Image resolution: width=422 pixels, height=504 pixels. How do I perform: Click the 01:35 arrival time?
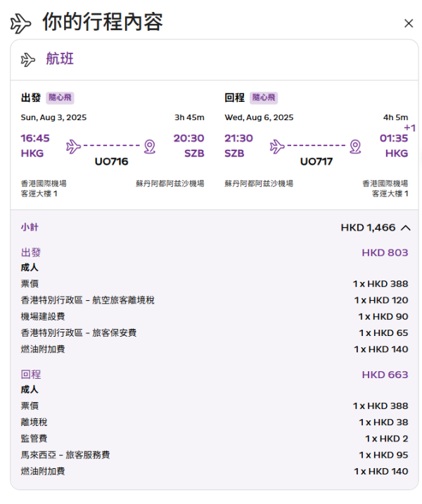click(x=394, y=138)
